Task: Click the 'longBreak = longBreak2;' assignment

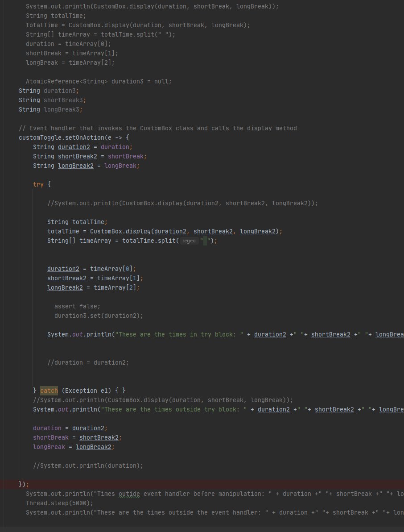Action: point(74,447)
